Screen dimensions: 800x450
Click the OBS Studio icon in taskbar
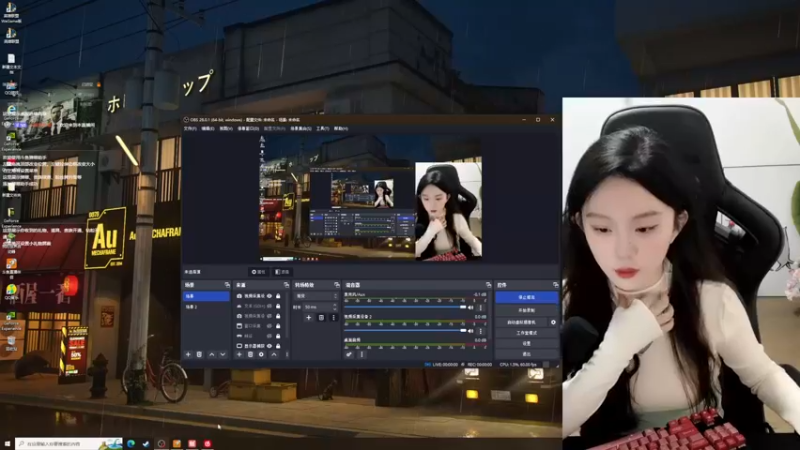coord(161,443)
